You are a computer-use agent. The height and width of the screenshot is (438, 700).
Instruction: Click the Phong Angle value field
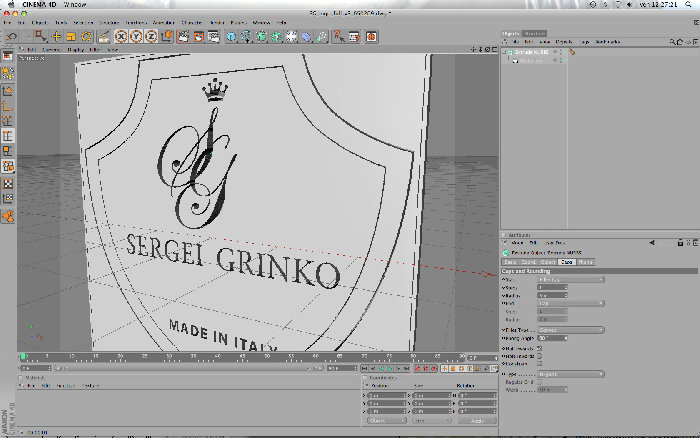tap(552, 338)
